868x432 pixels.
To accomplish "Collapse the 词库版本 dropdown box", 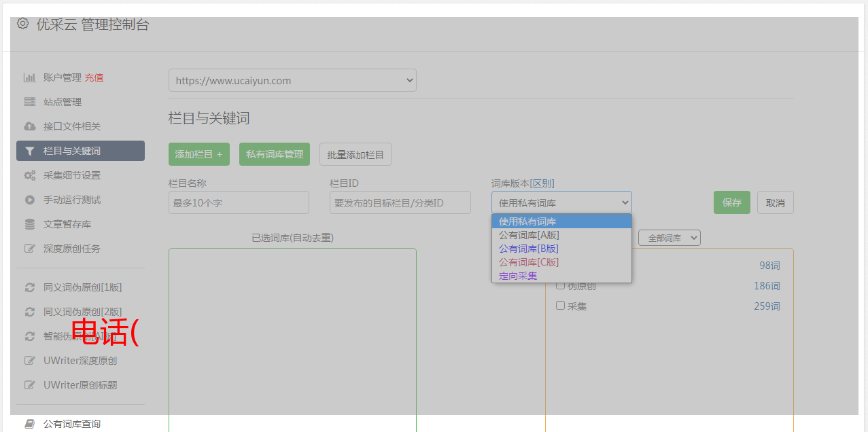I will [561, 202].
